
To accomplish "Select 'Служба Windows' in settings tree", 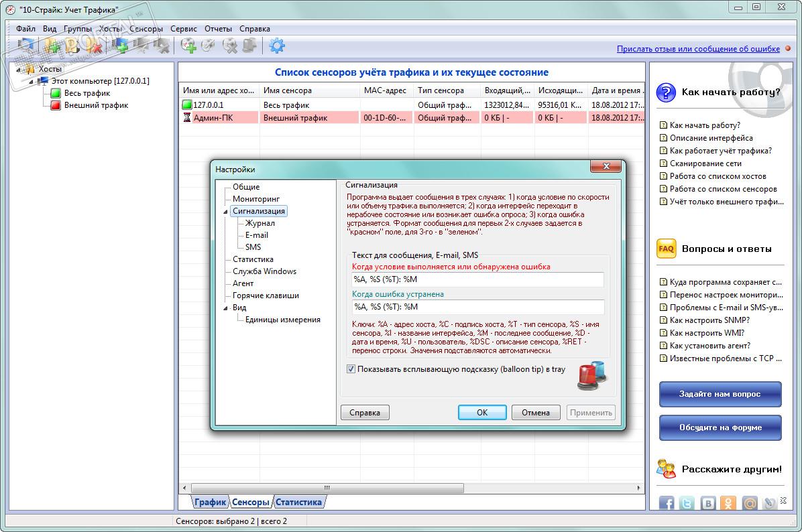I will [264, 271].
